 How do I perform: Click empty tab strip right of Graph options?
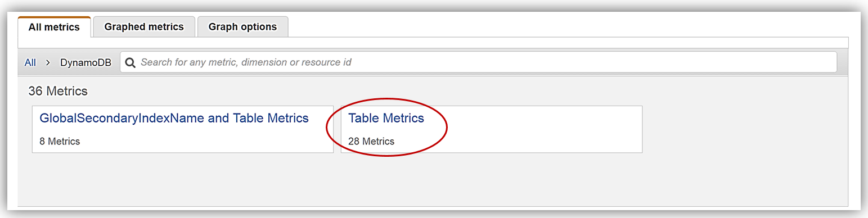568,26
